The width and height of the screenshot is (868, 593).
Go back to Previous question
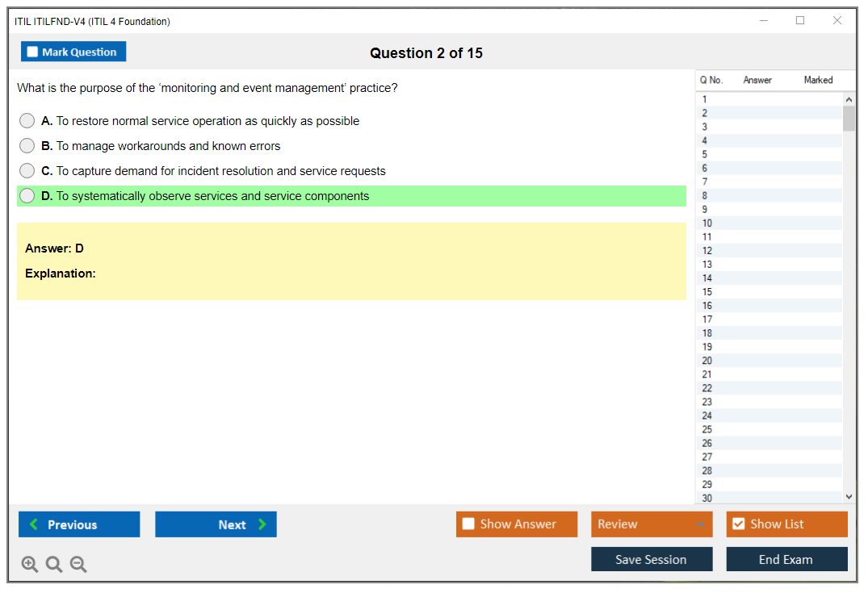79,524
